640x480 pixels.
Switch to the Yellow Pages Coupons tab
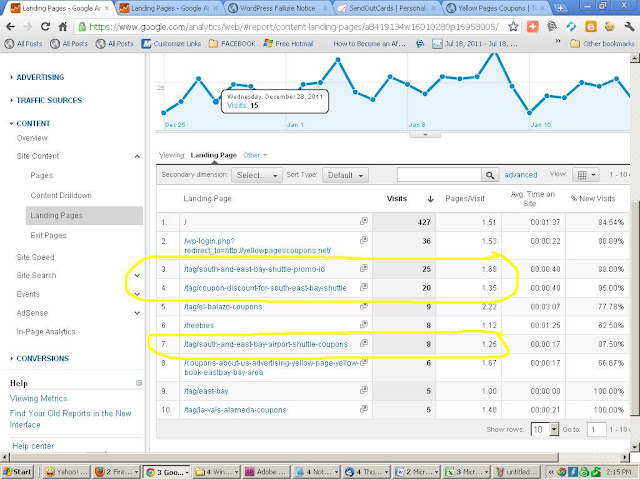[x=496, y=8]
